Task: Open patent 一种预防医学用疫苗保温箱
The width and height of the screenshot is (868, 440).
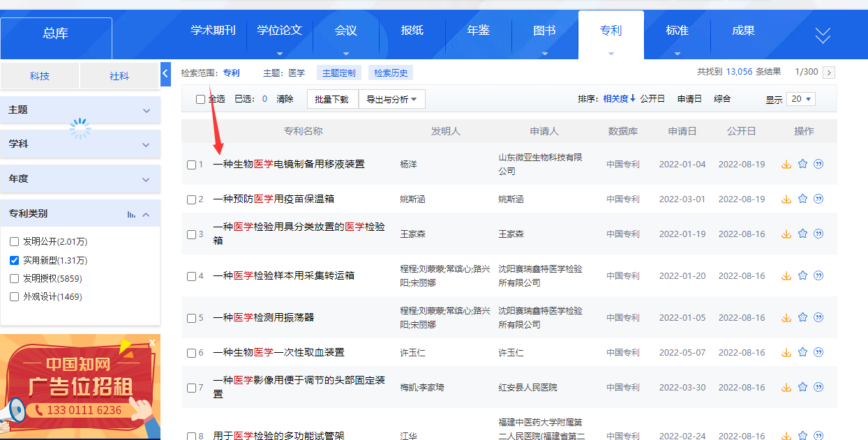Action: pos(274,199)
